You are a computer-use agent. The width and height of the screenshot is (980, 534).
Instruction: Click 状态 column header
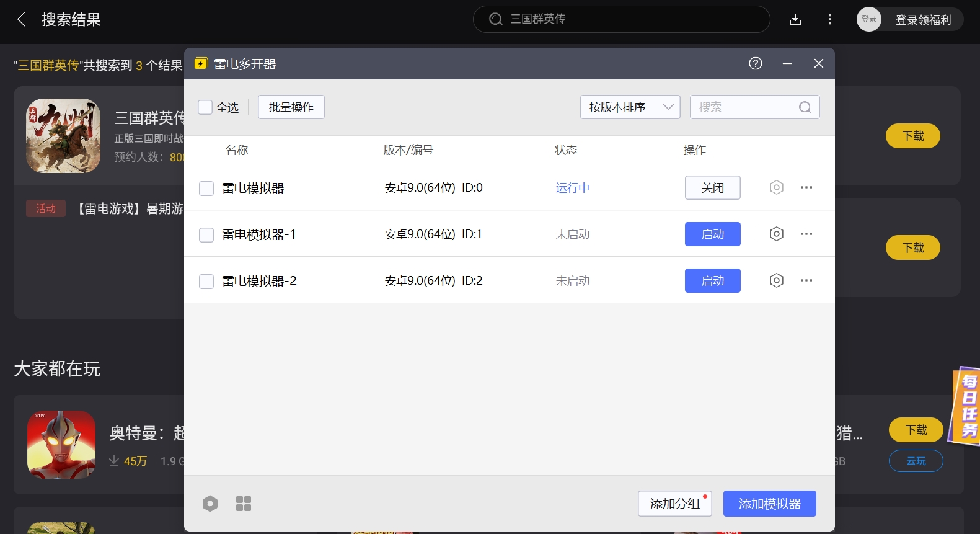pos(566,150)
